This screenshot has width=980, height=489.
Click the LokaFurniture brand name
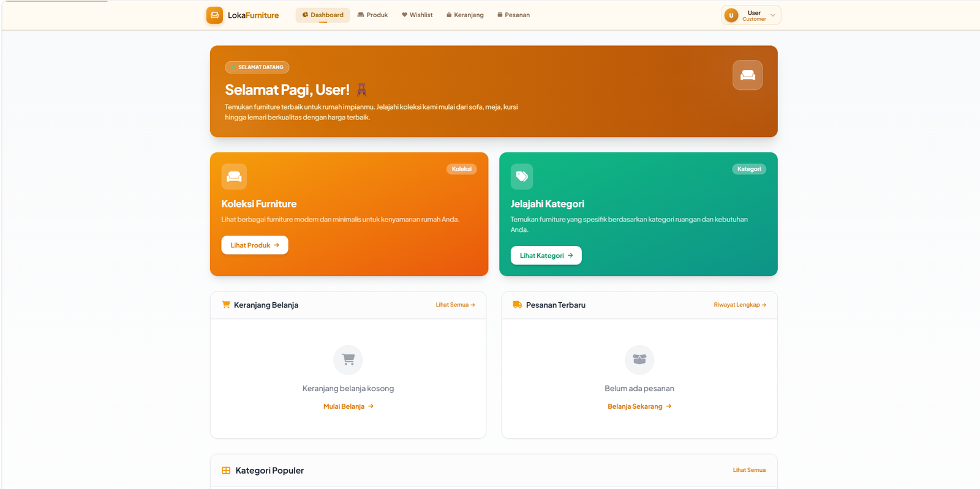[253, 15]
